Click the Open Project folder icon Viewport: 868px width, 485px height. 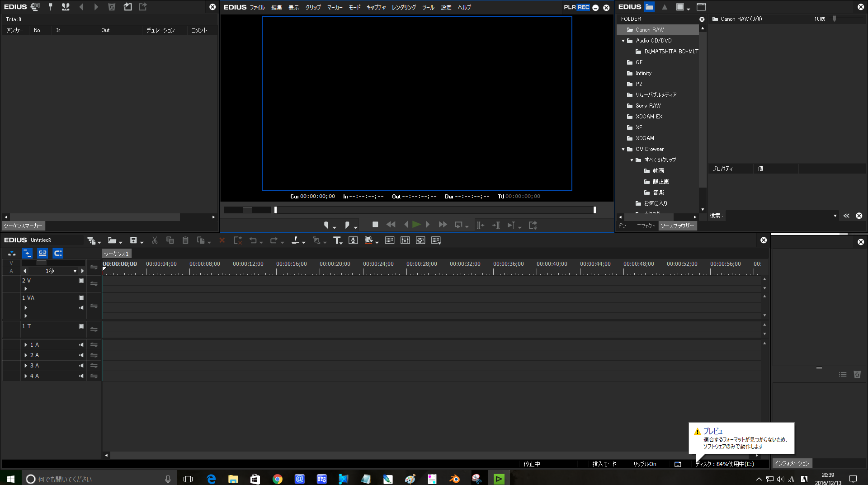point(112,240)
